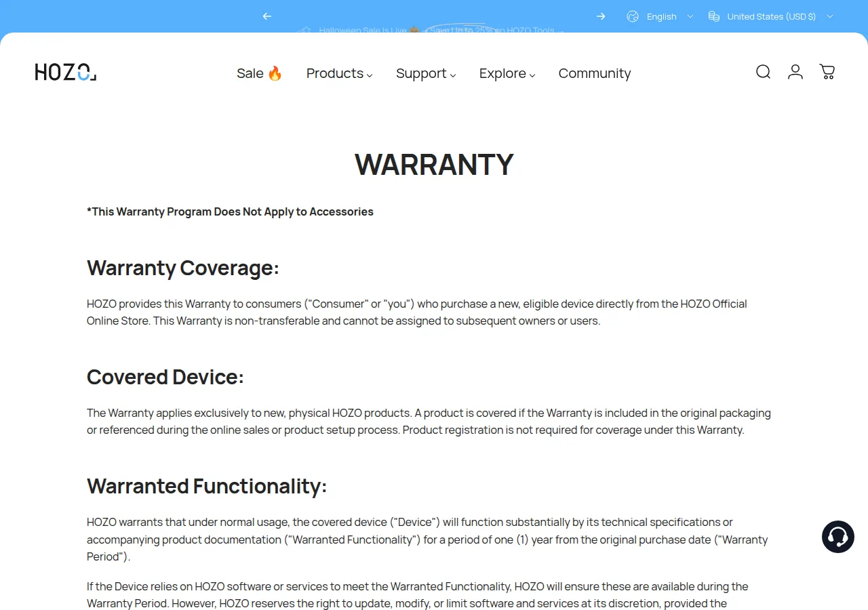Click the Warranted Functionality heading
The height and width of the screenshot is (610, 868).
(207, 486)
